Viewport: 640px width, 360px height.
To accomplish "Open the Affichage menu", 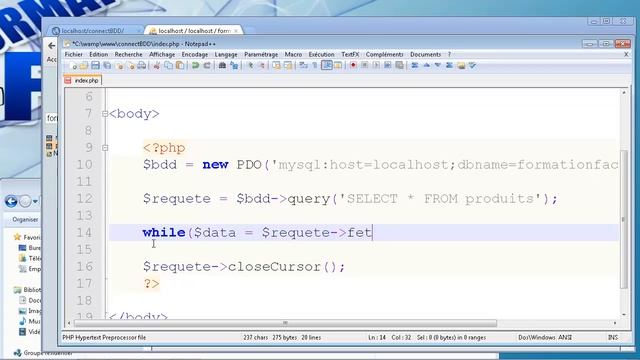I will coord(162,54).
